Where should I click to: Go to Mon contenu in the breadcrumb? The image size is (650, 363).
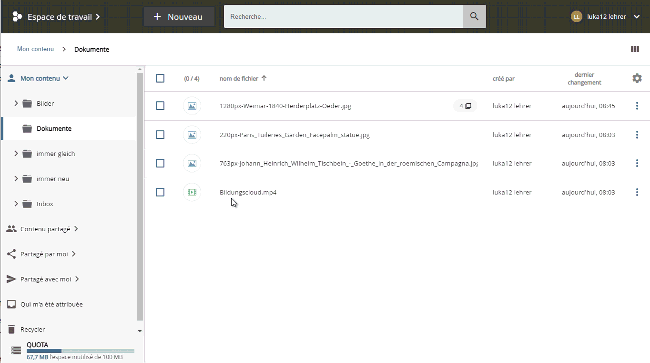[x=35, y=49]
